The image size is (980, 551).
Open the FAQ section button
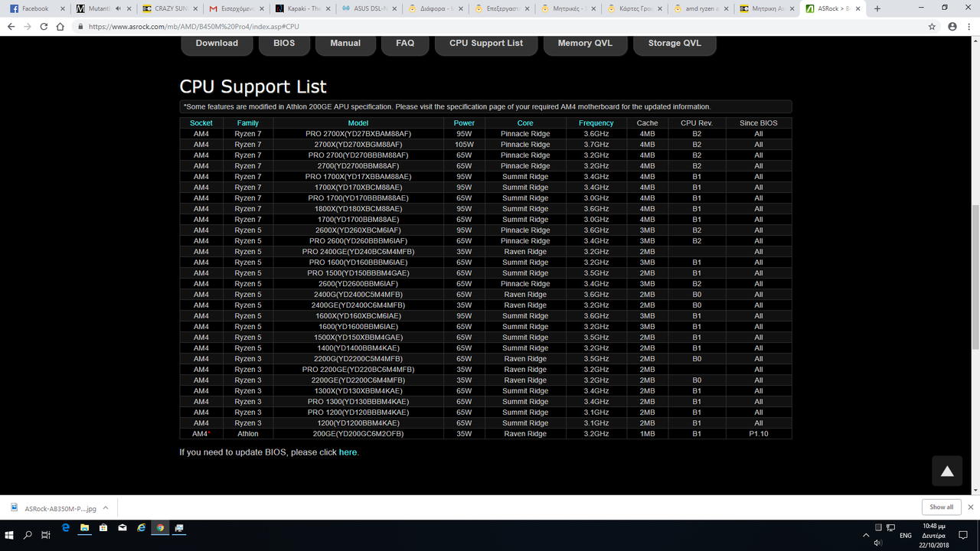pyautogui.click(x=405, y=44)
